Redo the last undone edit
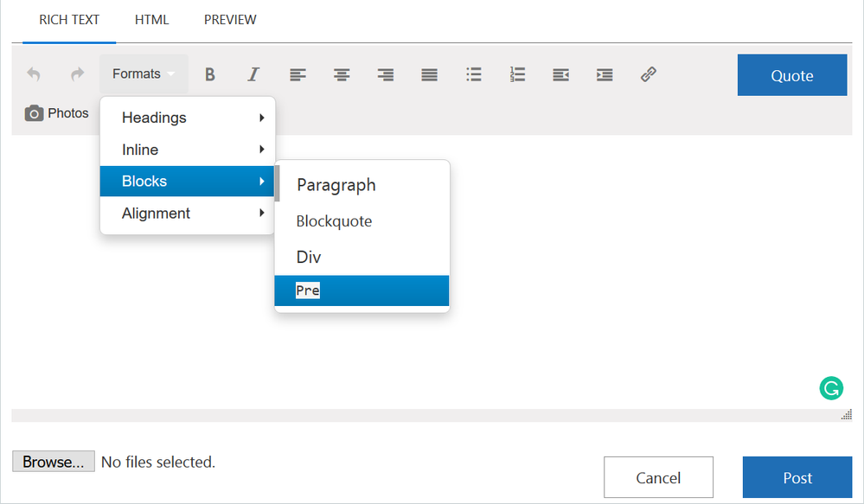 coord(78,73)
